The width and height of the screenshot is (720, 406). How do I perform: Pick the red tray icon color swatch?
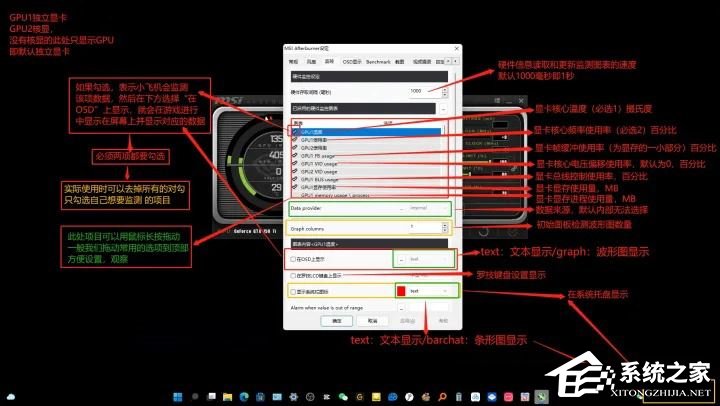point(401,291)
